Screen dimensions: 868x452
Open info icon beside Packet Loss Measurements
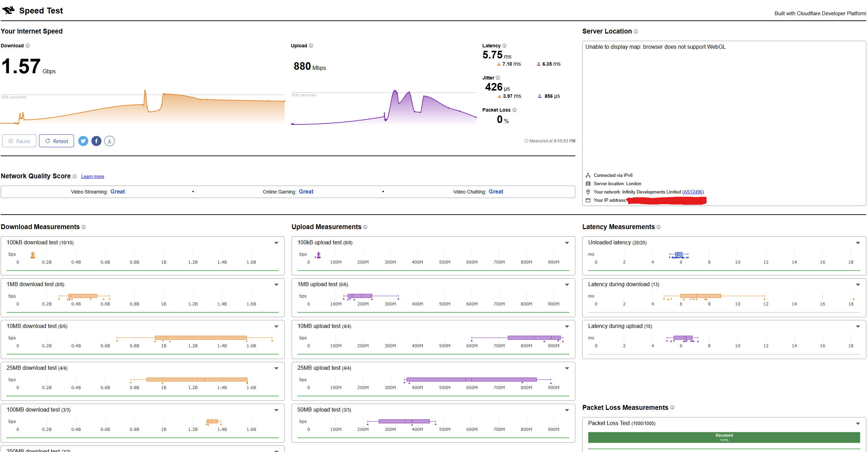tap(672, 407)
